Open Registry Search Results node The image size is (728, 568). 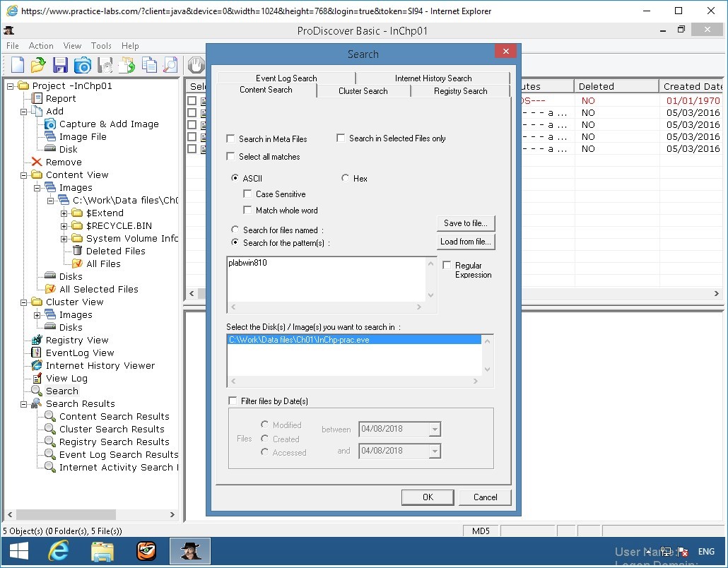pyautogui.click(x=115, y=442)
